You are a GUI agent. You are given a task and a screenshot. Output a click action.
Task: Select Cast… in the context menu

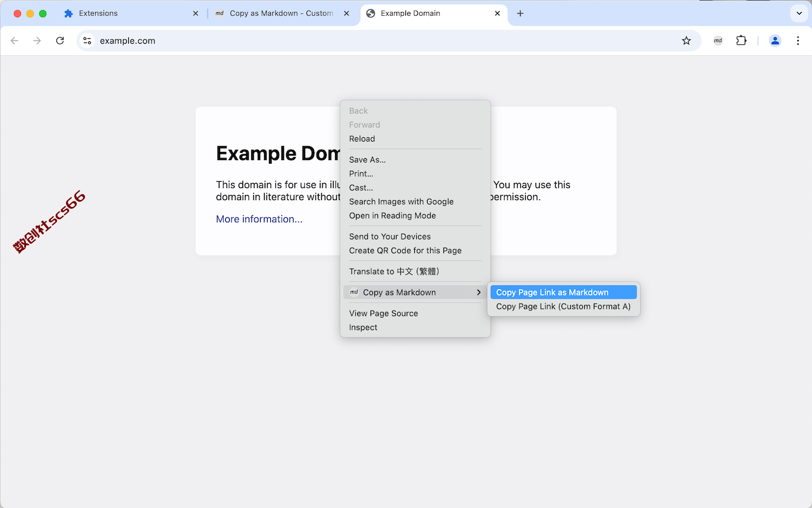(416, 188)
